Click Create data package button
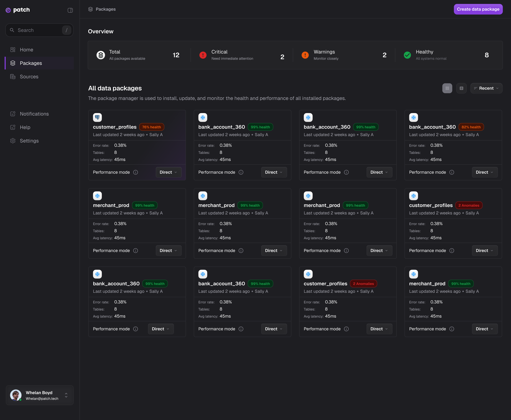This screenshot has height=420, width=511. (x=478, y=9)
